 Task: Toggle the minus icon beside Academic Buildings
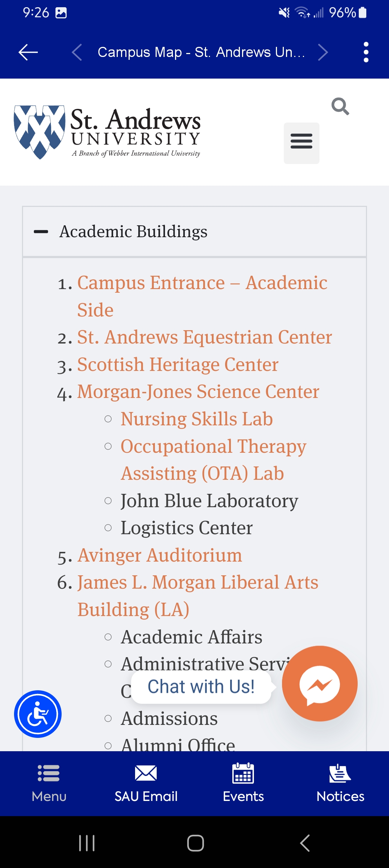pos(41,231)
